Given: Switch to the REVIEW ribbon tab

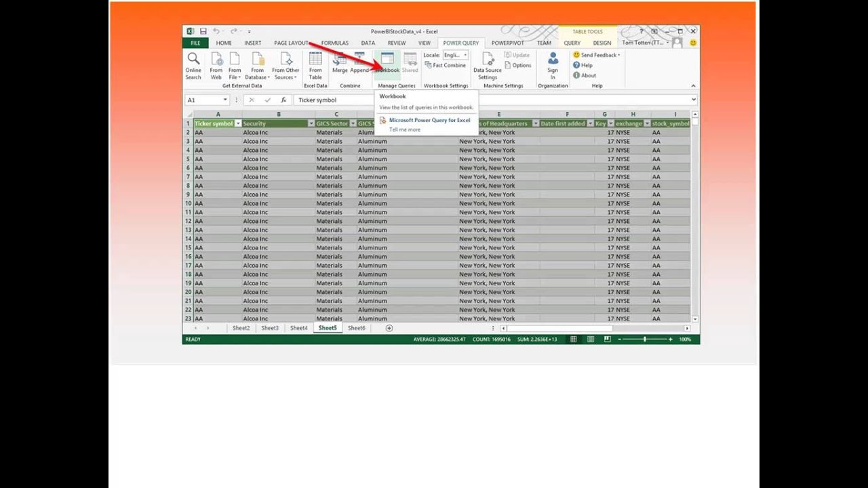Looking at the screenshot, I should click(x=397, y=43).
